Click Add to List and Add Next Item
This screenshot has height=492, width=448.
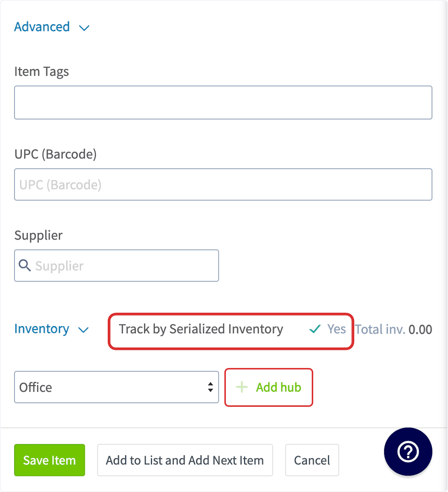pos(185,460)
